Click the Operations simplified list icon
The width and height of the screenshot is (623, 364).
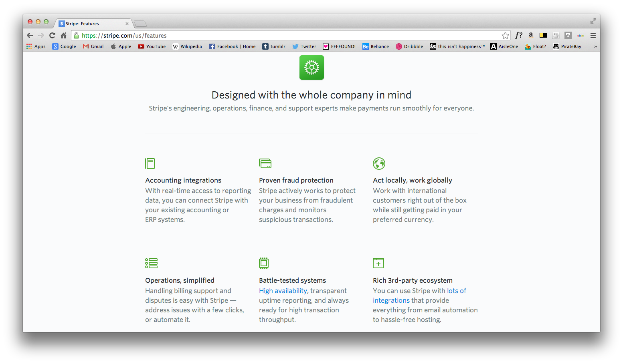pos(151,263)
